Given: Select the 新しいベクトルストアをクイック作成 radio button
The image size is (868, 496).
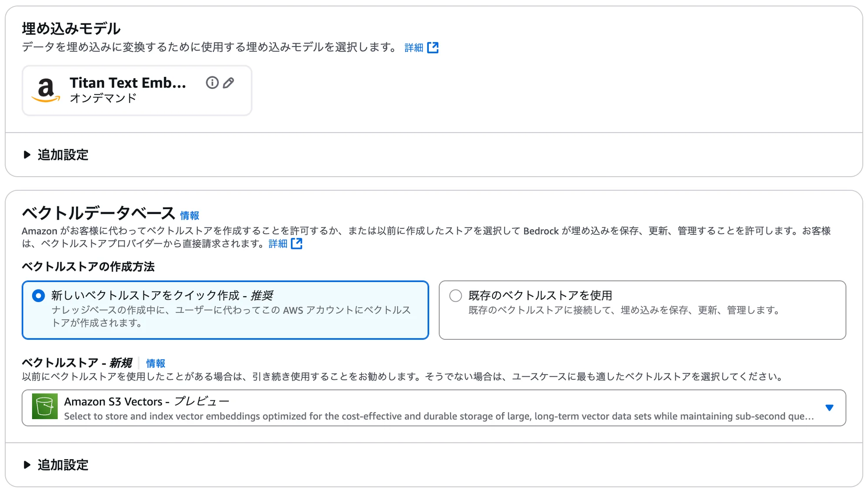Looking at the screenshot, I should pos(39,296).
